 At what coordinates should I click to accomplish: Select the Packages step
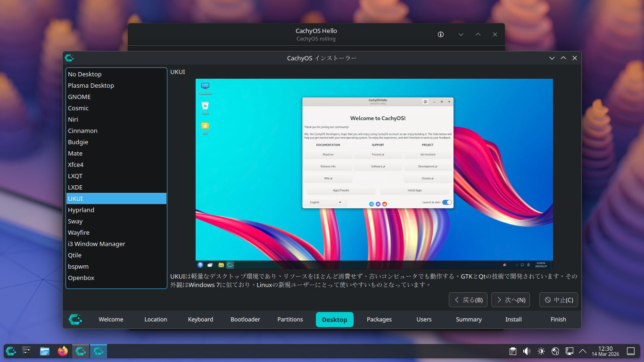click(x=379, y=320)
